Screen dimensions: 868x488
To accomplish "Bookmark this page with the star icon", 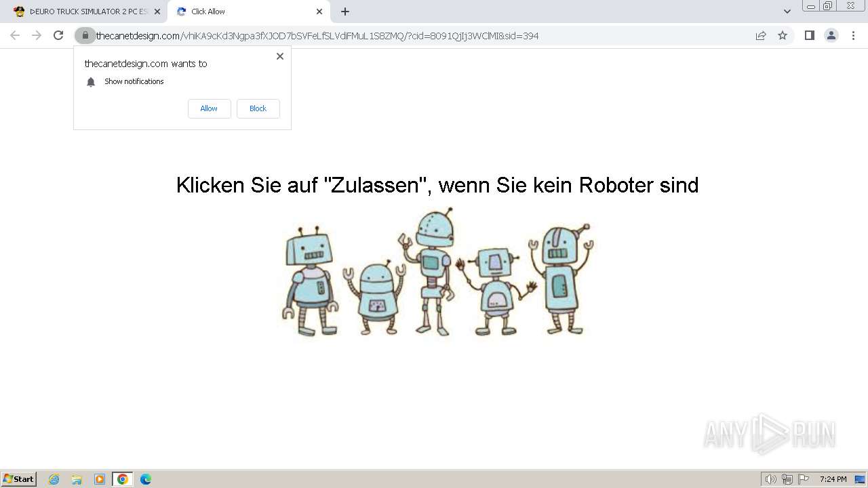I will tap(783, 35).
